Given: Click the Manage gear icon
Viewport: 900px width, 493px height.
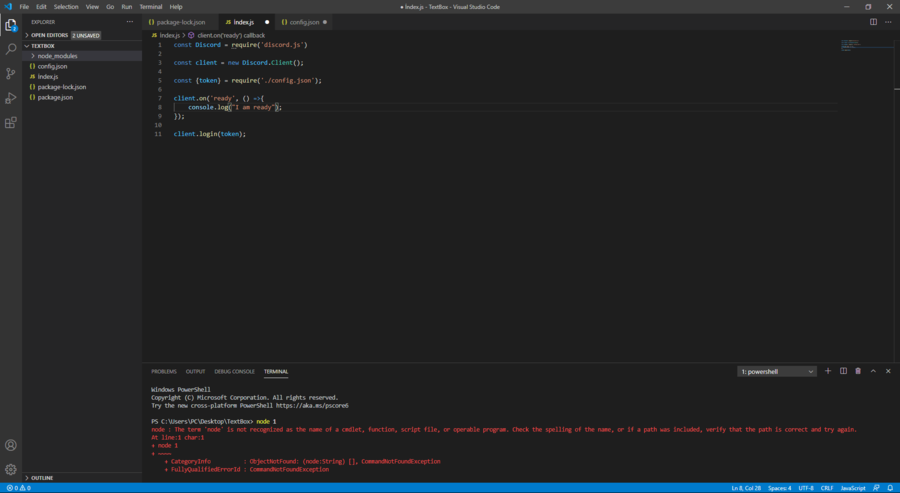Looking at the screenshot, I should pos(11,469).
